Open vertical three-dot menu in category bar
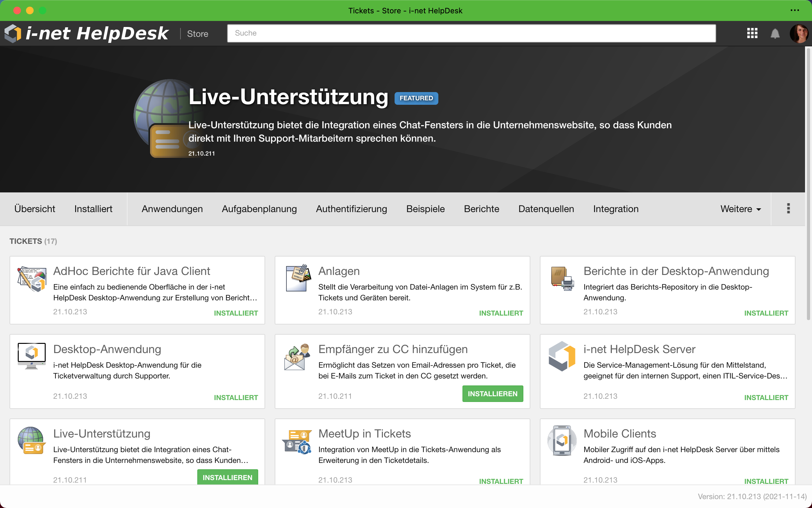Screen dimensions: 812x508 coord(788,209)
